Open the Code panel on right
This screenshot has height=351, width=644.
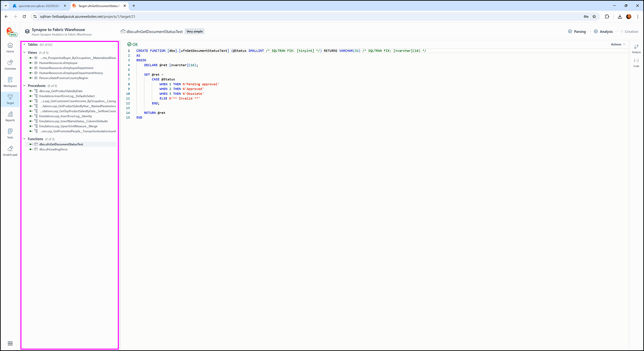coord(636,62)
